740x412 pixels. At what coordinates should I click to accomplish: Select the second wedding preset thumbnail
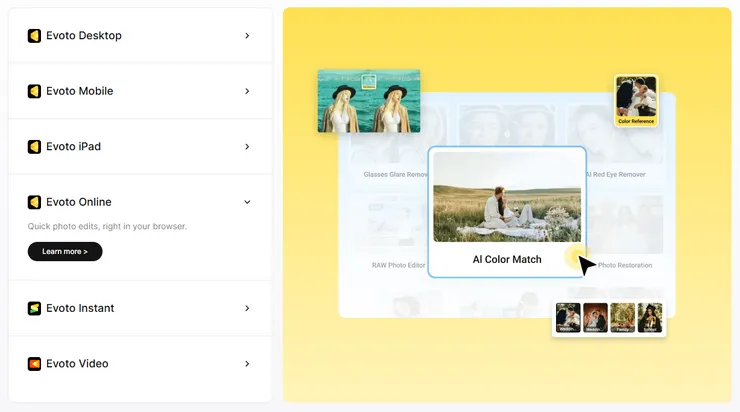click(x=596, y=318)
